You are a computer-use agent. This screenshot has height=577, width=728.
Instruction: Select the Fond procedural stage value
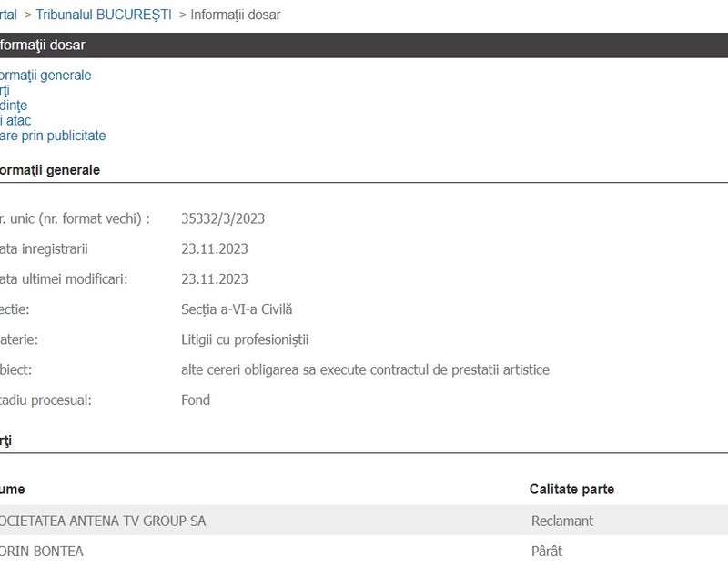[196, 400]
